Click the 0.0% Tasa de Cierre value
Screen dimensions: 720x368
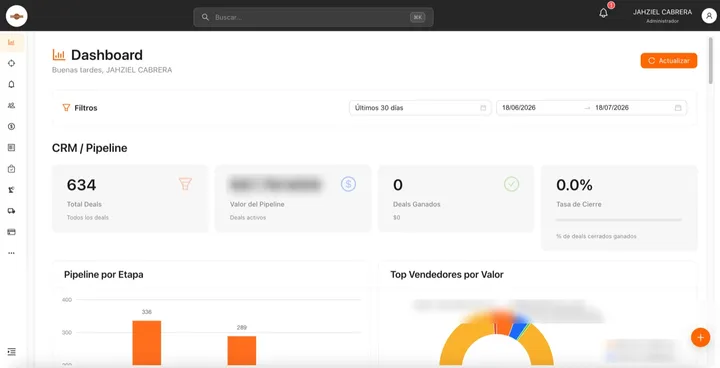574,185
